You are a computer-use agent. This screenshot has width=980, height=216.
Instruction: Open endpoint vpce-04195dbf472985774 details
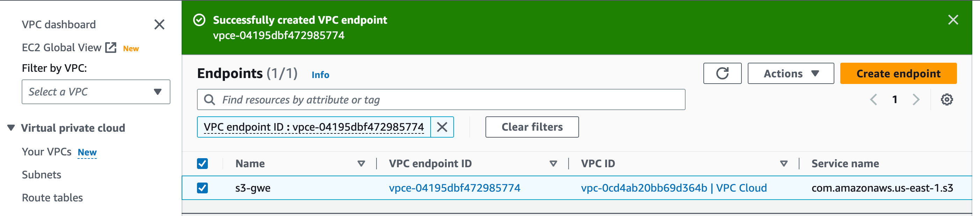pos(455,187)
